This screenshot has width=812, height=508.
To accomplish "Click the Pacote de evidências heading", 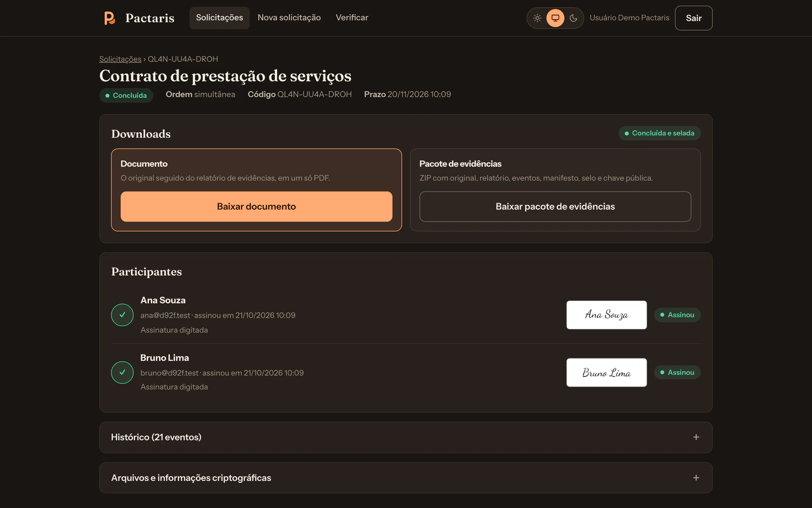I will tap(460, 164).
